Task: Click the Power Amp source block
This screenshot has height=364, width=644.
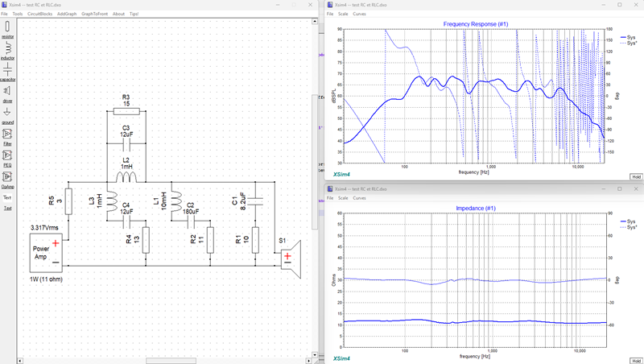Action: (x=46, y=253)
